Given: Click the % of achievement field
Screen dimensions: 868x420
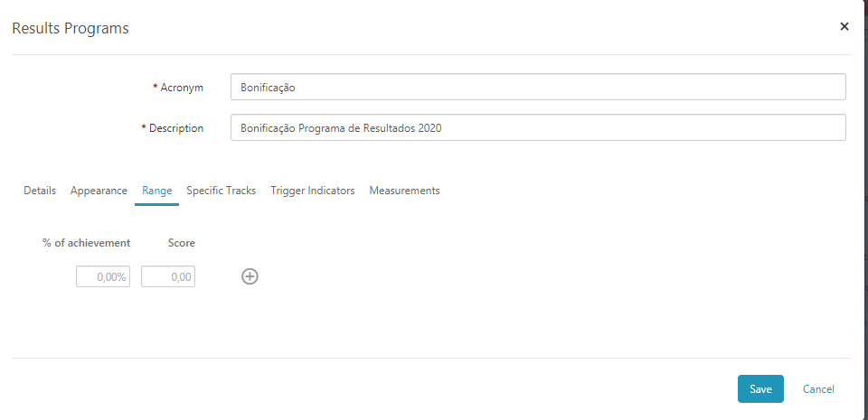Looking at the screenshot, I should [103, 276].
